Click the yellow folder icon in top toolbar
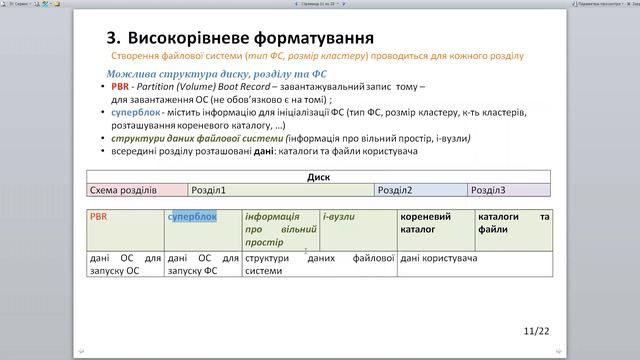Viewport: 640px width, 360px height. 57,4
